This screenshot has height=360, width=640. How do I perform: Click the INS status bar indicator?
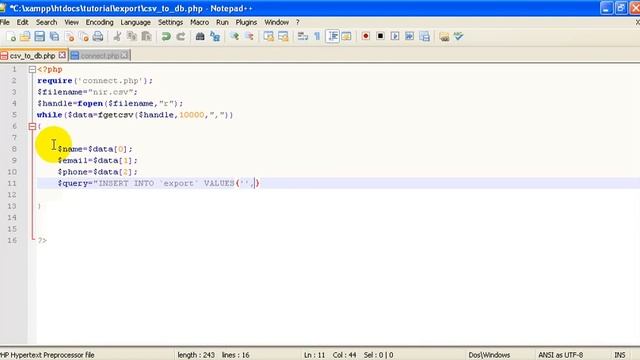620,355
